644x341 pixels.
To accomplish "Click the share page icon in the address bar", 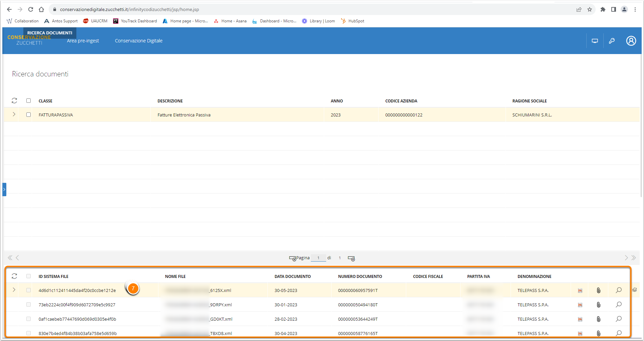I will coord(579,9).
